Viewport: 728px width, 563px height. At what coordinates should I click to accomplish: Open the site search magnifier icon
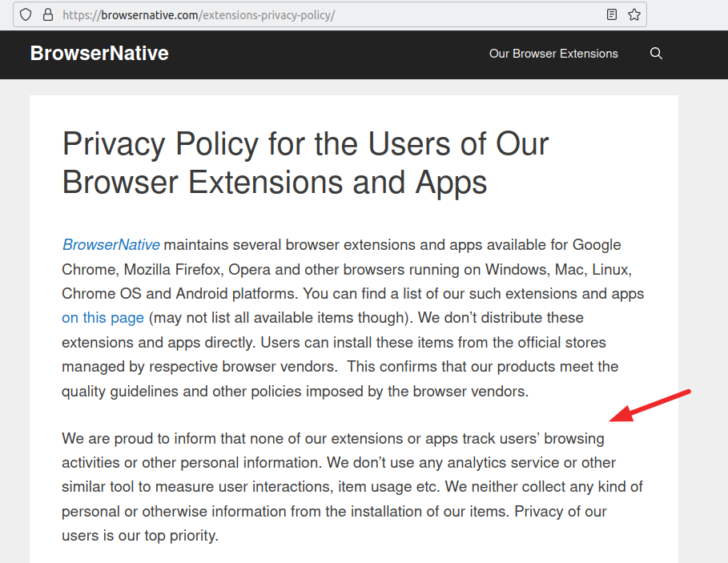click(656, 54)
